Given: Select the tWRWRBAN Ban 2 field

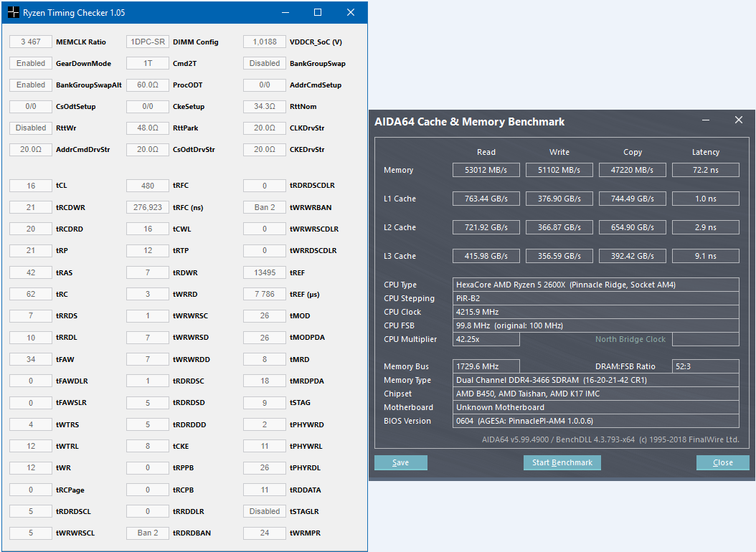Looking at the screenshot, I should (265, 207).
